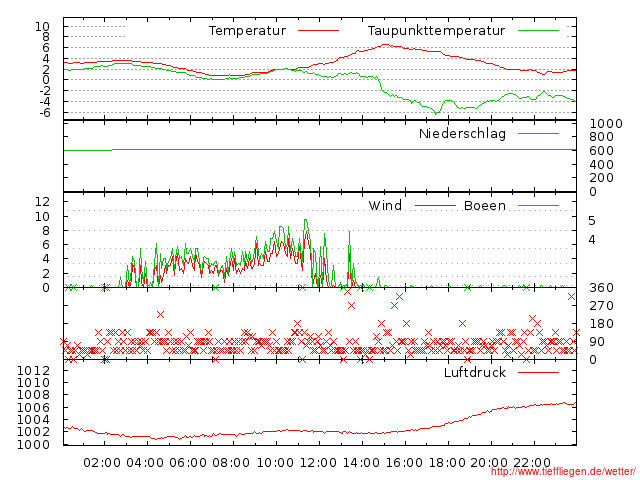Click the 12 value on the wind axis
640x480 pixels.
(42, 201)
